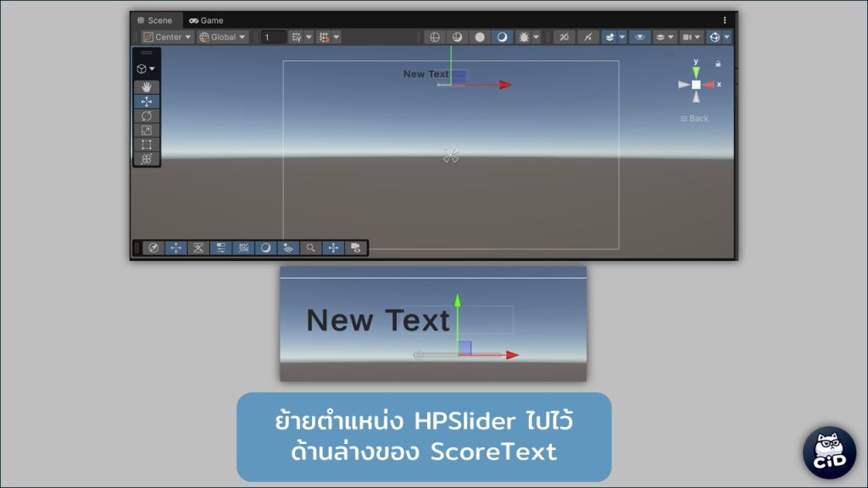Click the magnifier search icon in bottom overlay
This screenshot has width=868, height=488.
(311, 248)
